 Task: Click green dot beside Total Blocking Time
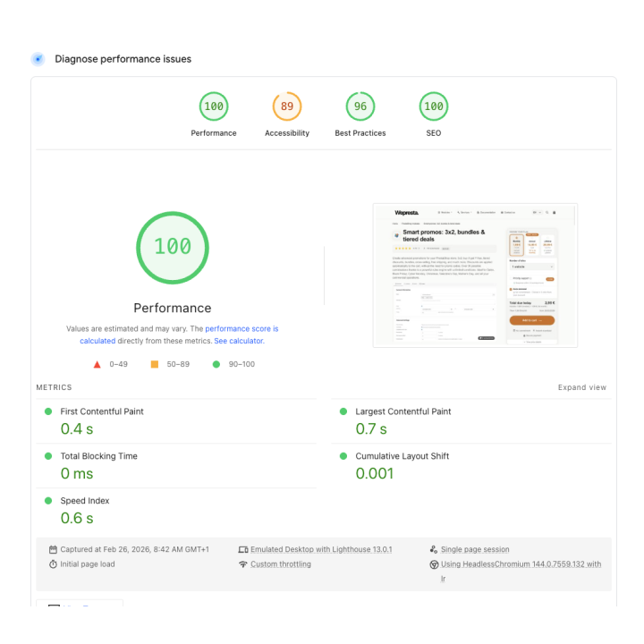(x=48, y=456)
